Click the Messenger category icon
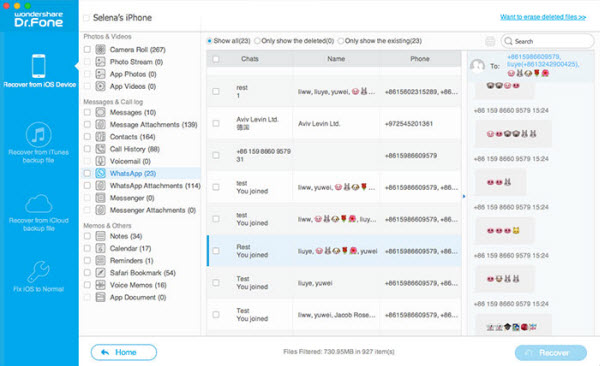This screenshot has height=366, width=600. (100, 198)
